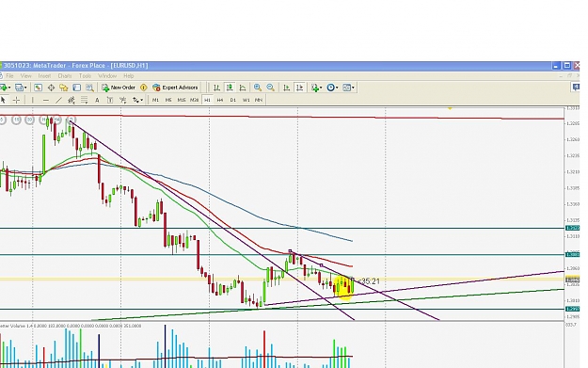Select the horizontal line tool

46,100
